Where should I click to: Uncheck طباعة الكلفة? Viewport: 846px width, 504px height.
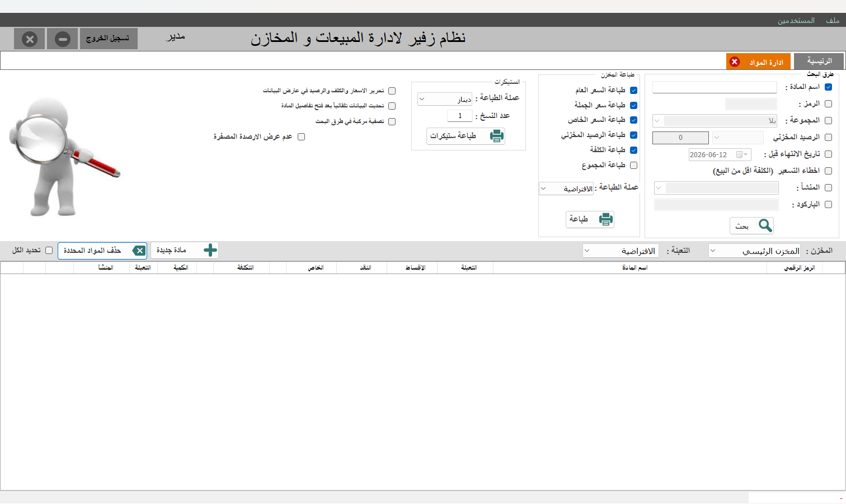(x=633, y=150)
